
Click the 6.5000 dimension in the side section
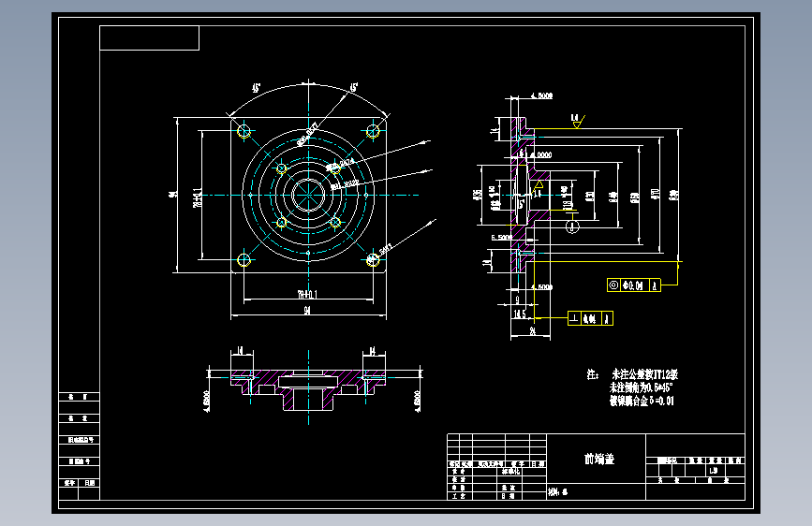(x=501, y=237)
